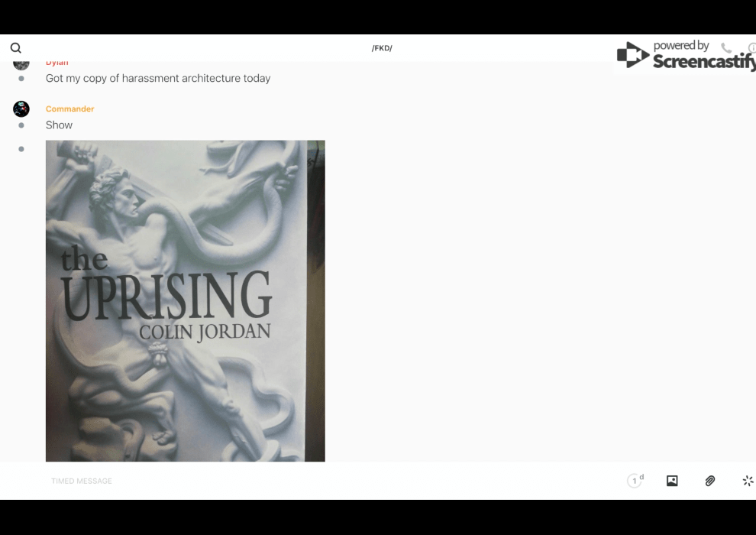The width and height of the screenshot is (756, 535).
Task: Select the "Show" message text
Action: (59, 125)
